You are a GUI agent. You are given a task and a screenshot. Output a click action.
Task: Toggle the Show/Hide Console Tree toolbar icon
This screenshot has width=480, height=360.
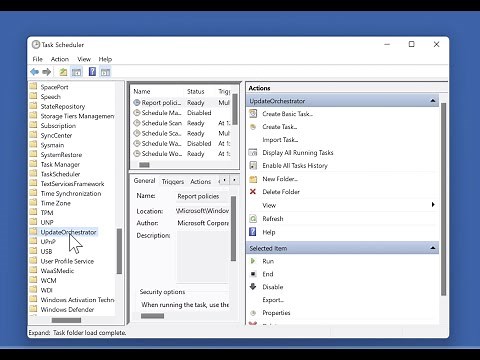coord(76,72)
